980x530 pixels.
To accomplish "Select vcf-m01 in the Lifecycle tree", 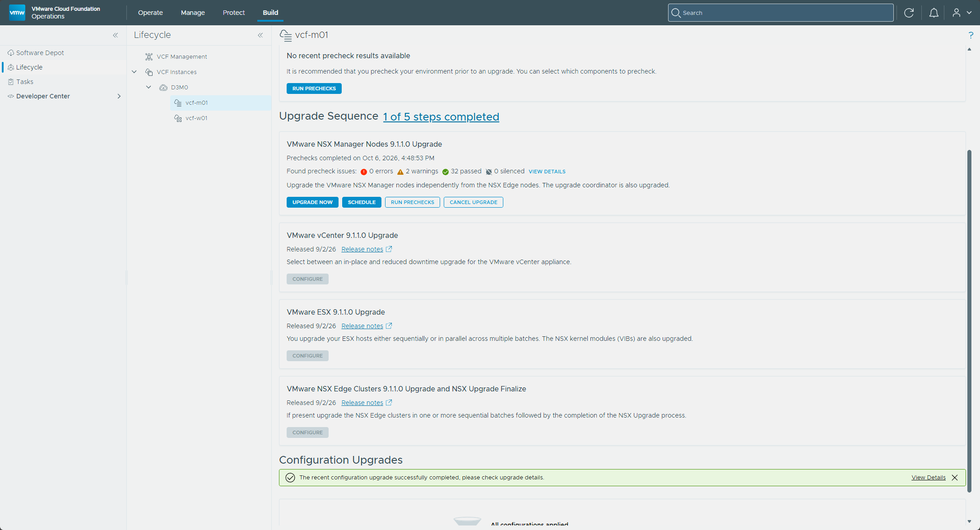I will [x=221, y=102].
